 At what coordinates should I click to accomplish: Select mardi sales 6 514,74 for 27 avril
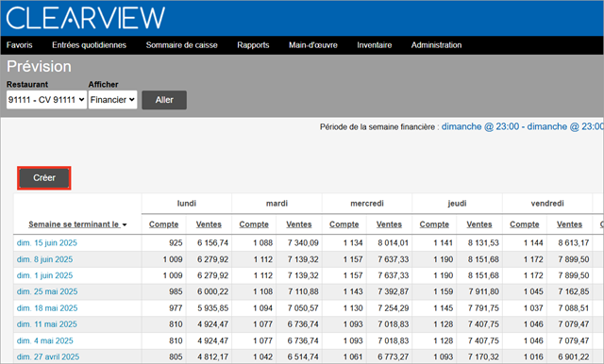(303, 357)
